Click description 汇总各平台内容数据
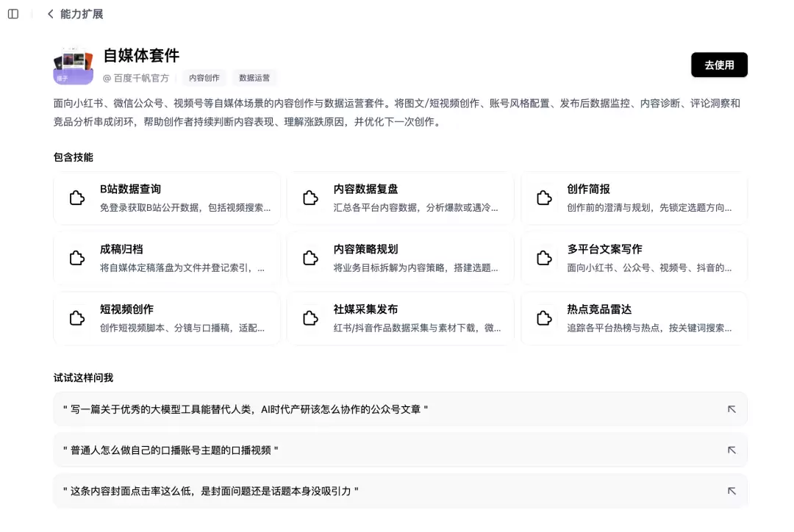The image size is (794, 532). 415,207
